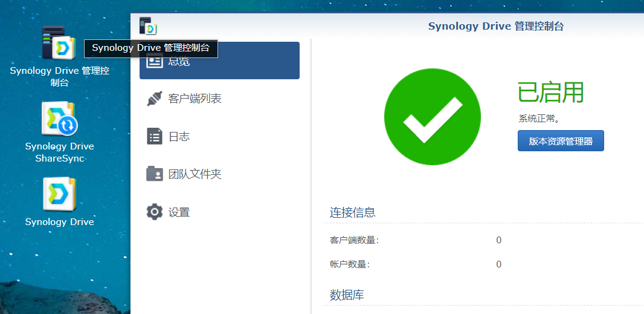
Task: Click the app icon in window title bar
Action: 148,26
